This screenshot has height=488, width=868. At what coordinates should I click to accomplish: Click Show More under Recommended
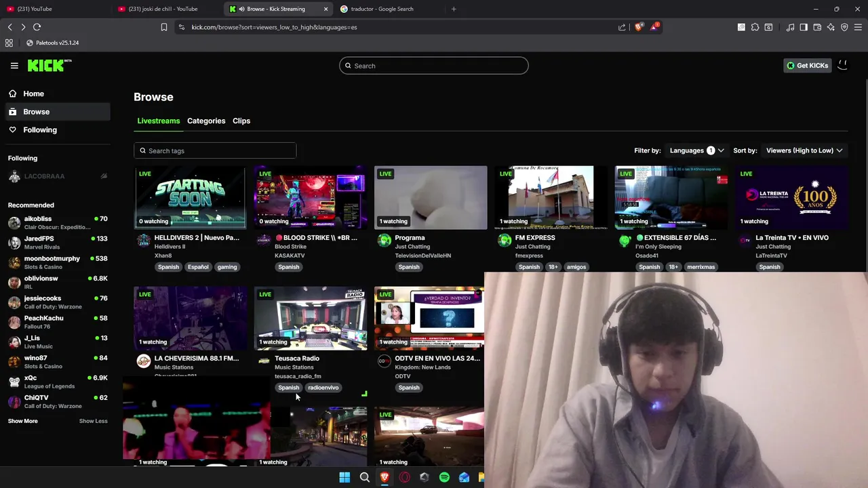tap(22, 421)
